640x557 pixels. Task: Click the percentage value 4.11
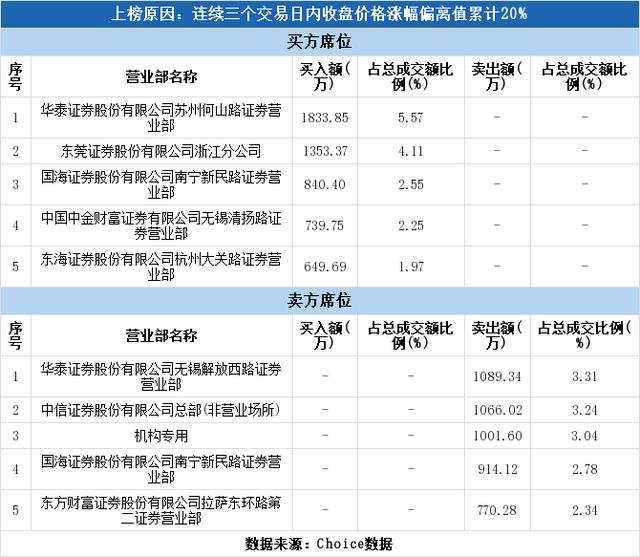411,151
